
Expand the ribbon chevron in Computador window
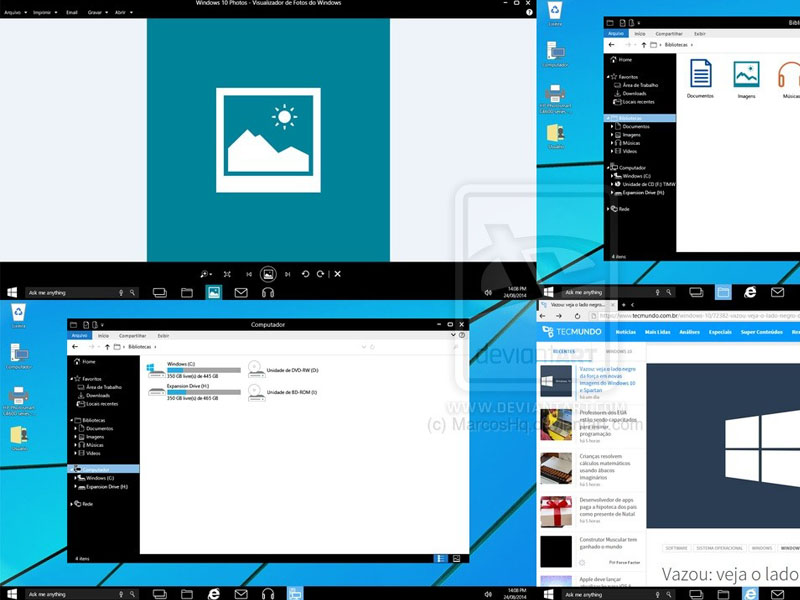point(453,335)
